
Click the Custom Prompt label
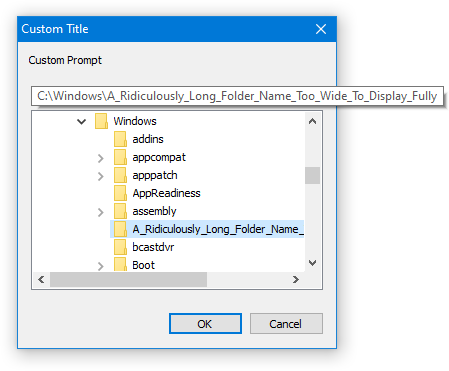pos(65,60)
